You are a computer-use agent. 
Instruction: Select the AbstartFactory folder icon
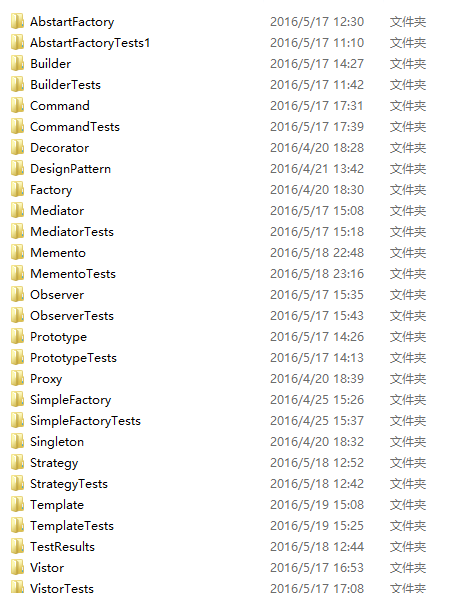click(17, 22)
